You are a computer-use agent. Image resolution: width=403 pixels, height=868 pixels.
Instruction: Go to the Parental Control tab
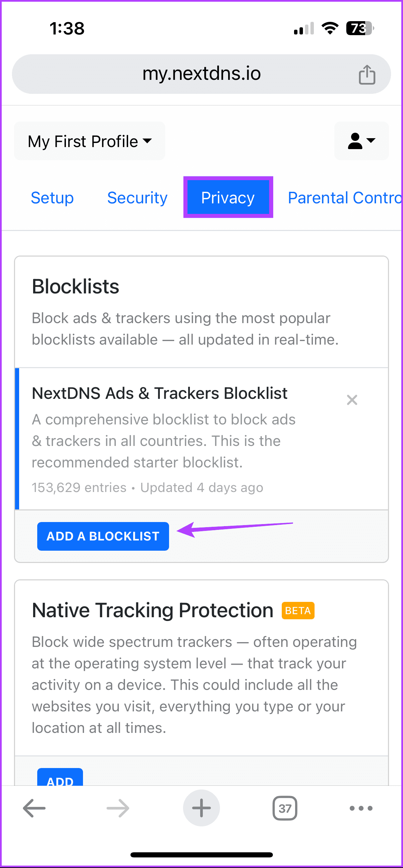coord(344,198)
